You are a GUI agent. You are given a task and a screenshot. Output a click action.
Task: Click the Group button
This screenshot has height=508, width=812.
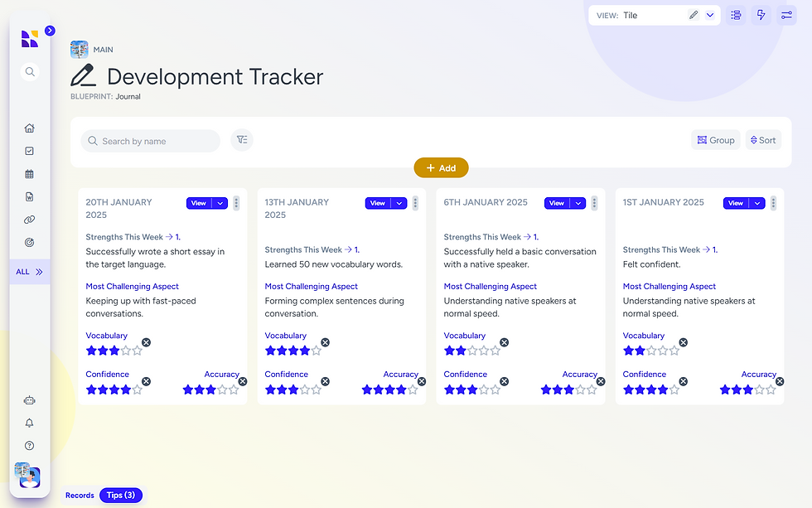click(716, 140)
